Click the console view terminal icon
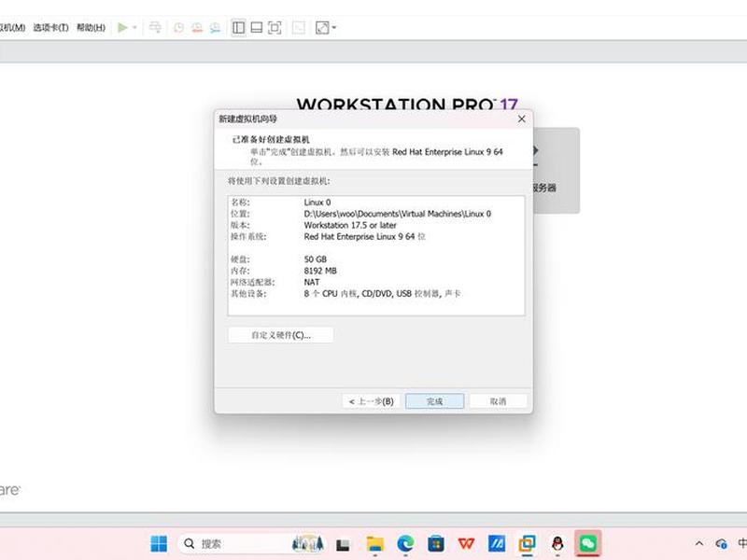Screen dimensions: 747x560 298,28
